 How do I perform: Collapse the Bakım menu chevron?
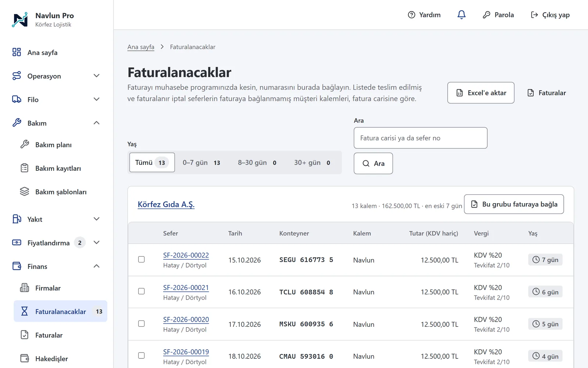tap(97, 123)
